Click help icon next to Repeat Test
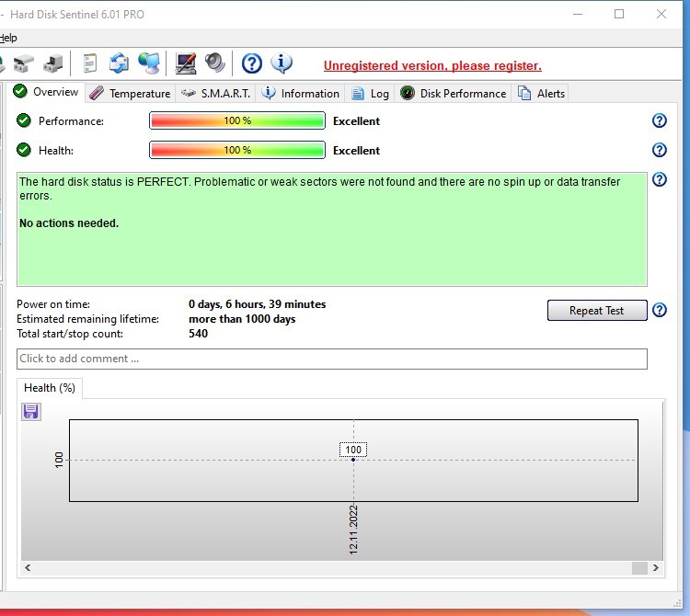The width and height of the screenshot is (690, 616). coord(660,310)
